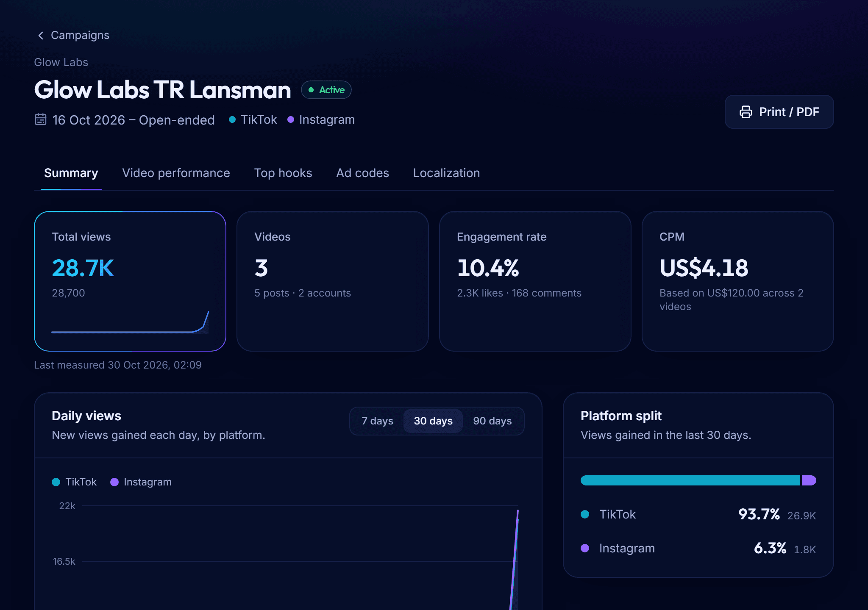
Task: Click the 93.7% TikTok share value
Action: click(x=759, y=515)
